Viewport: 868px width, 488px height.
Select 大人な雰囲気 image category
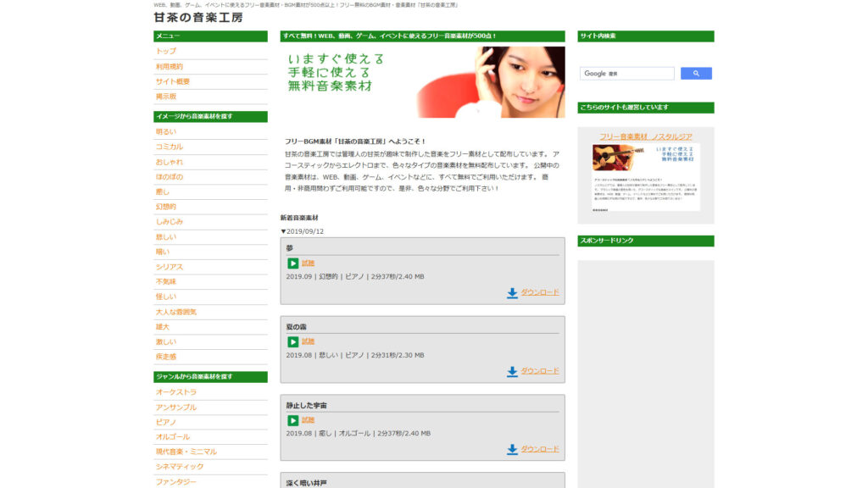click(176, 312)
